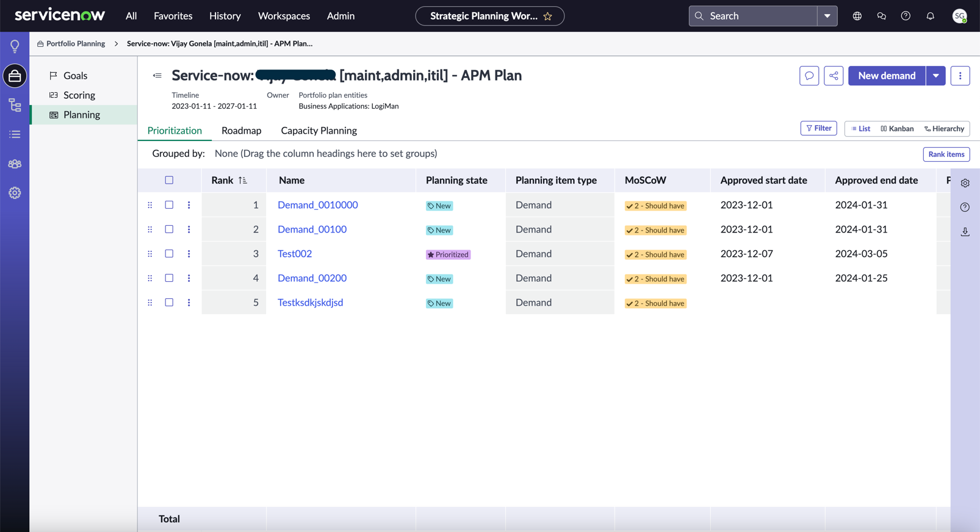Switch to the Roadmap tab
The width and height of the screenshot is (980, 532).
tap(242, 131)
